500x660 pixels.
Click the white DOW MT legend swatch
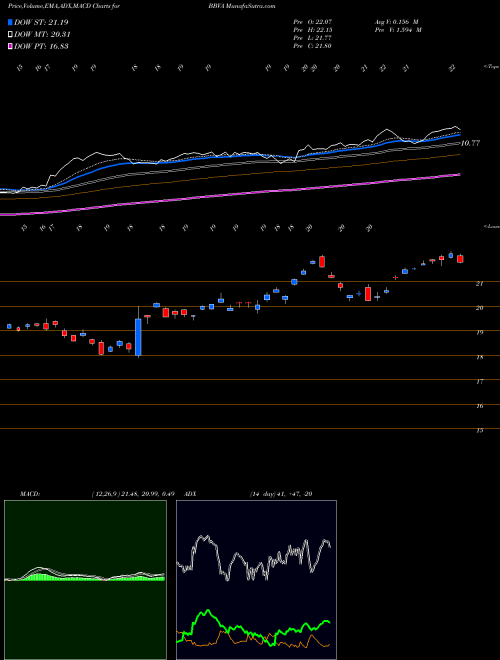click(10, 35)
